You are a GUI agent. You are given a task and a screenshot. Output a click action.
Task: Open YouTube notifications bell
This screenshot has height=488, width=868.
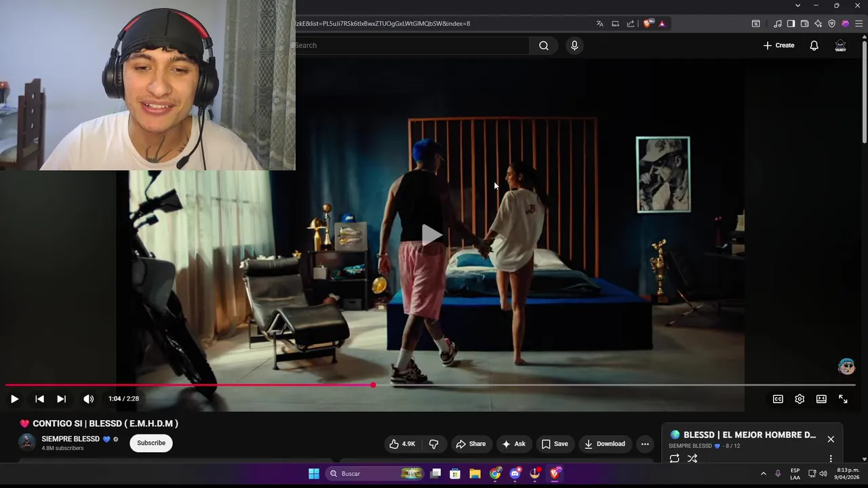814,45
